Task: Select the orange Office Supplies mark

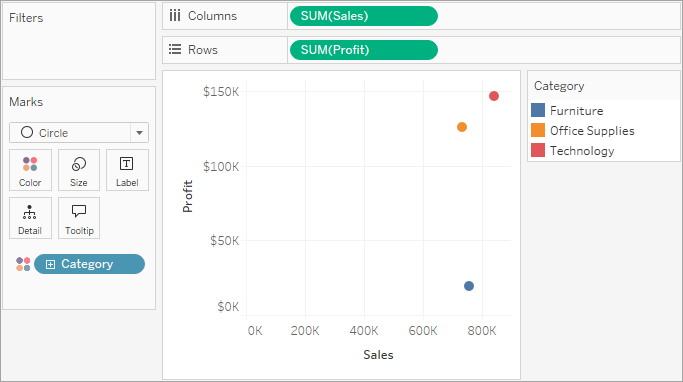Action: pyautogui.click(x=462, y=127)
